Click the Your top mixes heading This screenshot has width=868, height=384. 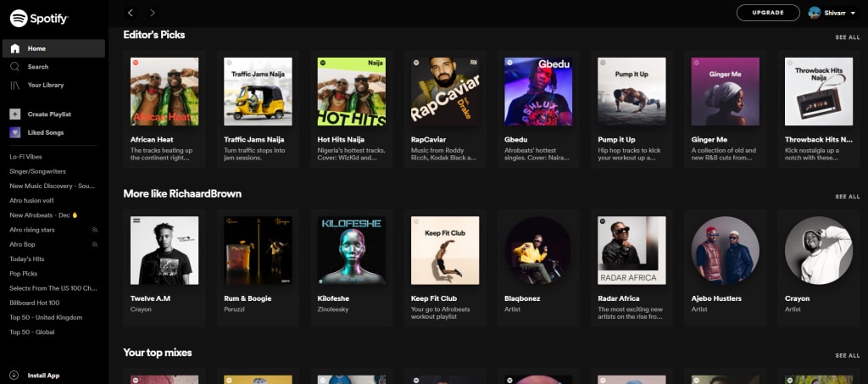point(158,353)
